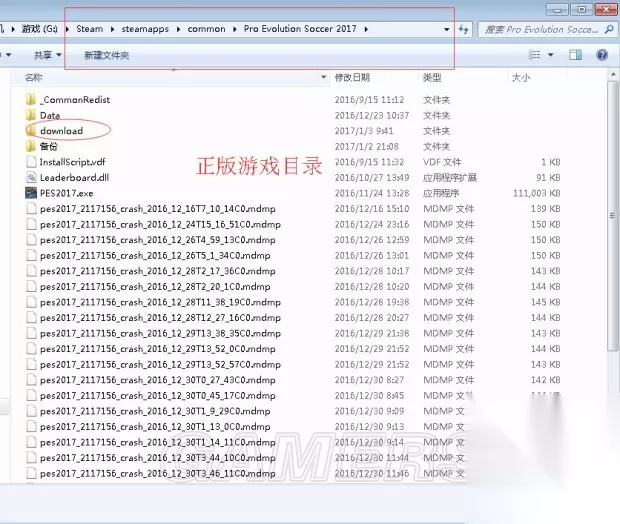
Task: Toggle the preview pane icon
Action: coord(575,55)
